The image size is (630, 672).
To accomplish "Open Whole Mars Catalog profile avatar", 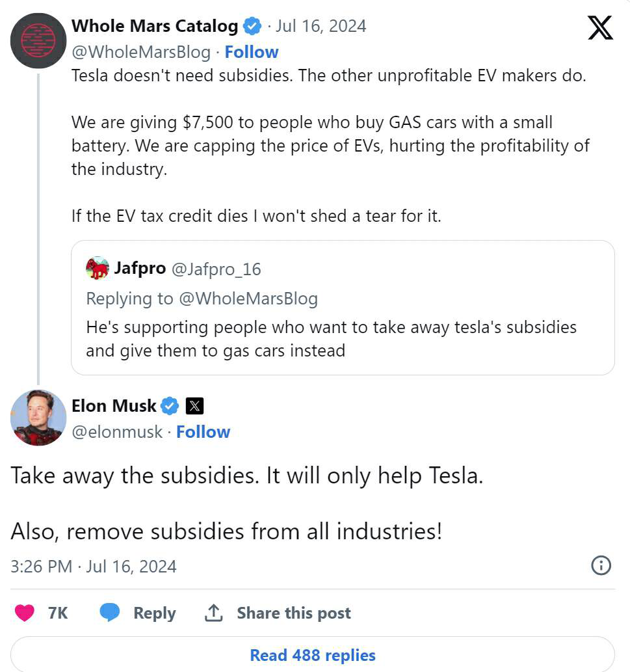I will point(38,40).
